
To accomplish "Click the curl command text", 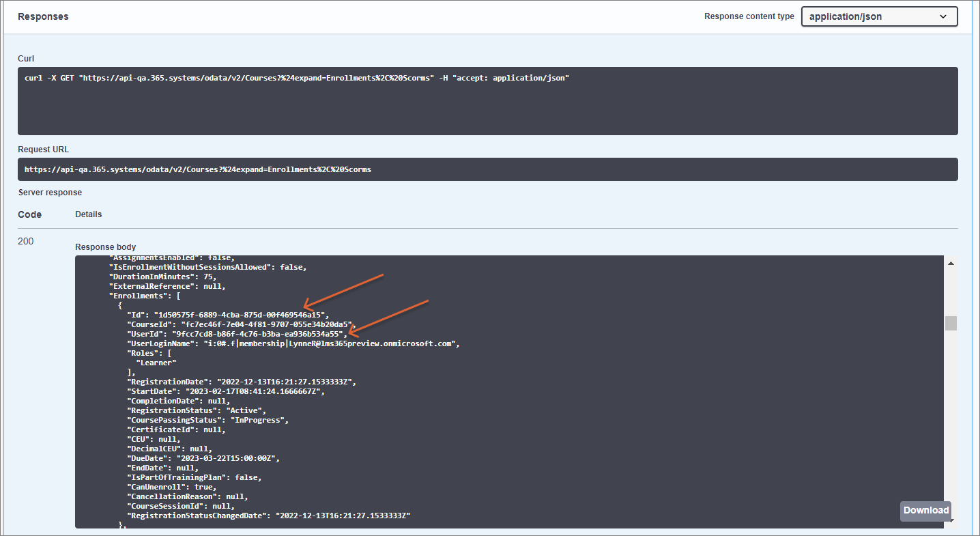I will pos(296,78).
